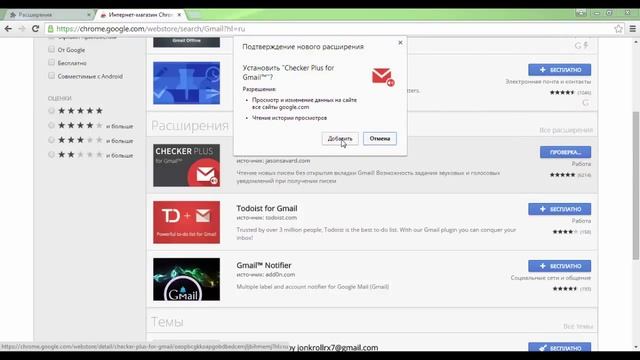Close the Интернет-магазин Chrome tab
Screen dimensions: 640x360
pos(179,15)
